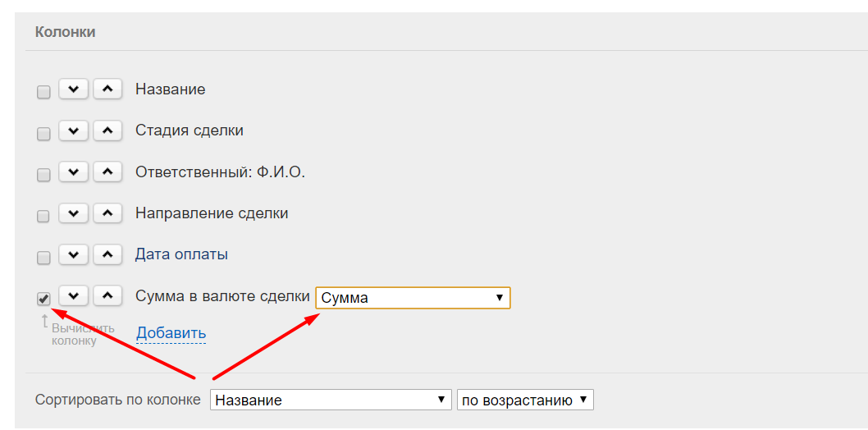Tick the Стадия сделки checkbox
The image size is (868, 430).
point(43,134)
